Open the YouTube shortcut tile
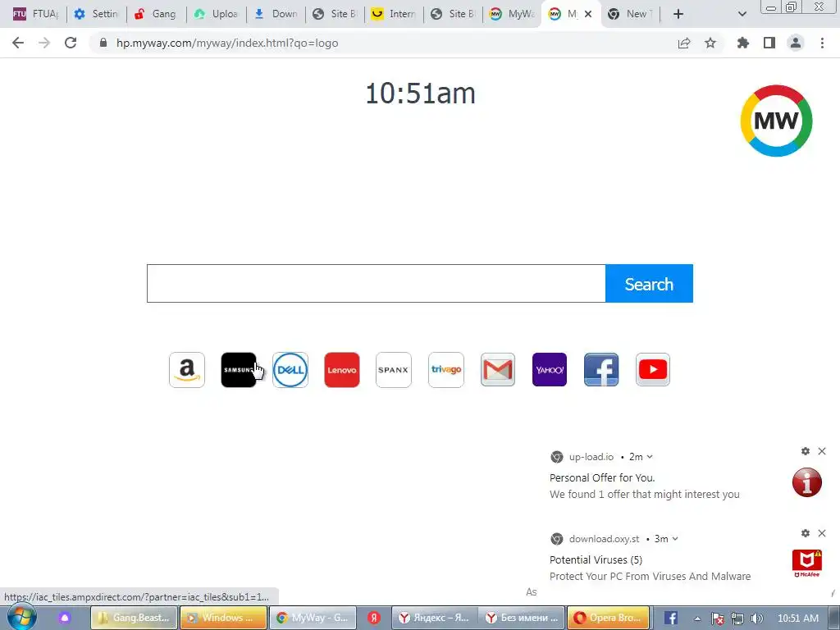840x630 pixels. click(x=653, y=370)
